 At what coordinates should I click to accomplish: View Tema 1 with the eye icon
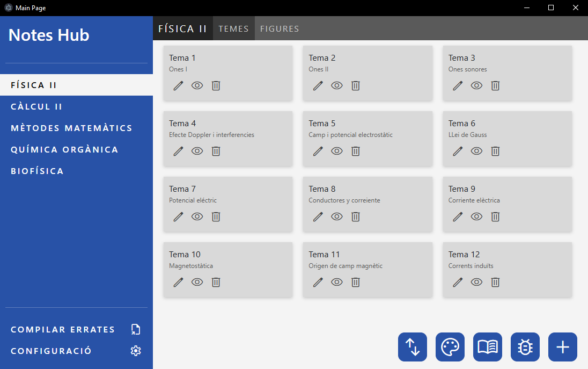(x=197, y=85)
